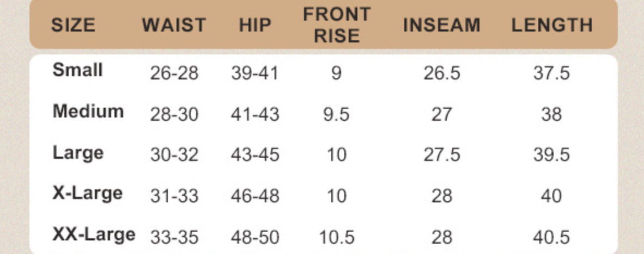
Task: Select the 27.5 inseam value
Action: (441, 155)
